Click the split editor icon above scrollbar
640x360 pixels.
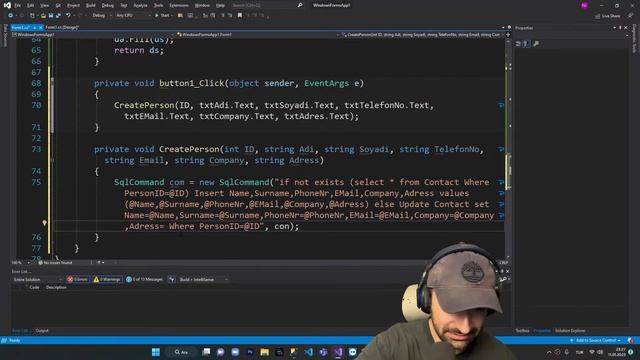click(508, 35)
